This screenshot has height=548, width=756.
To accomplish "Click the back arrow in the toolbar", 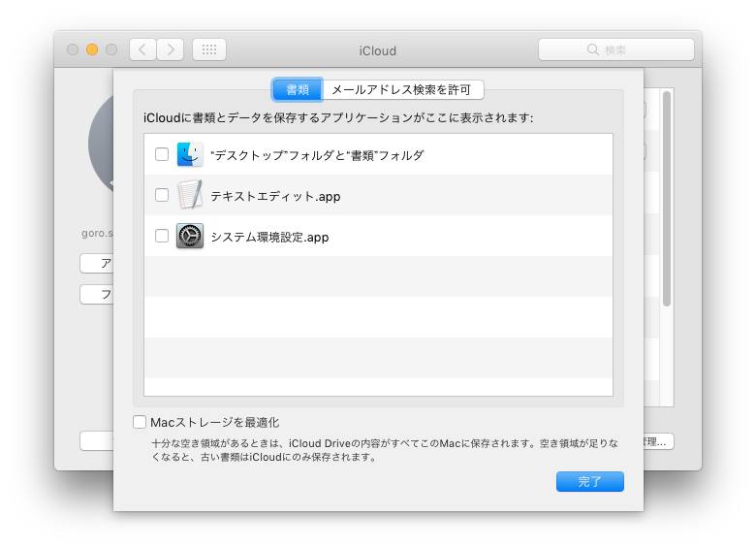I will coord(142,49).
